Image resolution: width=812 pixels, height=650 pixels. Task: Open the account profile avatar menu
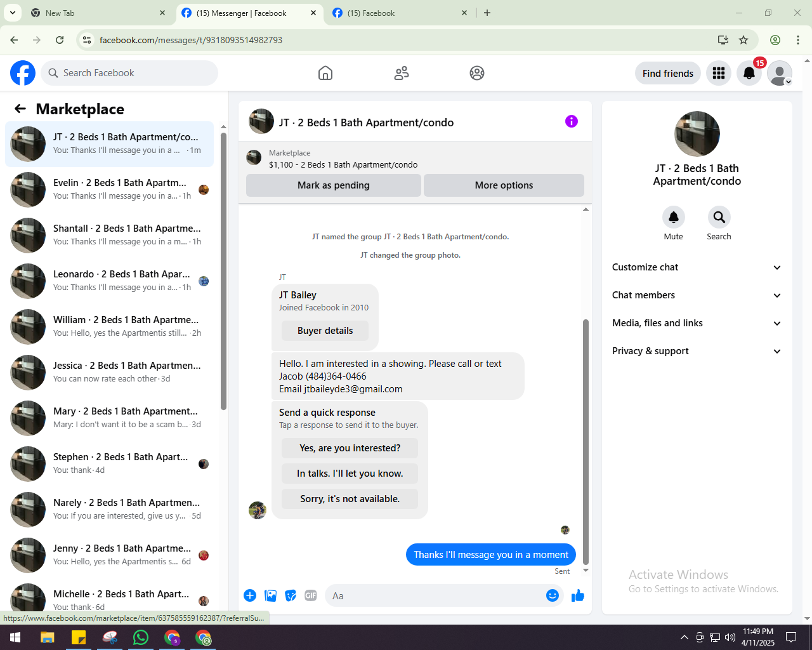pyautogui.click(x=780, y=73)
